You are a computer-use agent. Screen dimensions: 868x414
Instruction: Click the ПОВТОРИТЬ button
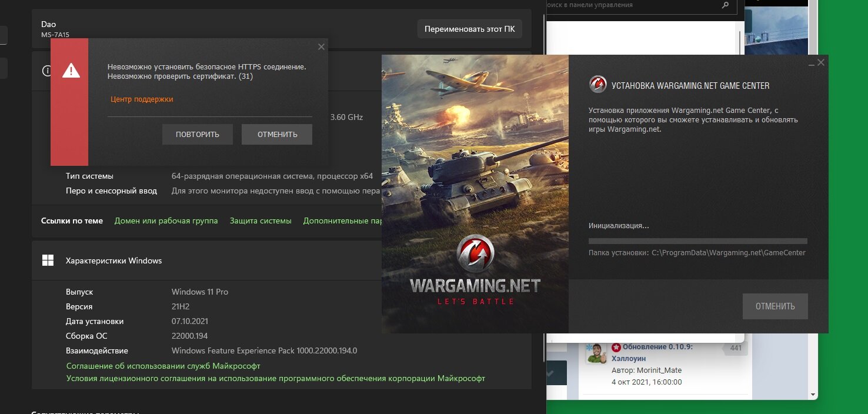tap(198, 134)
